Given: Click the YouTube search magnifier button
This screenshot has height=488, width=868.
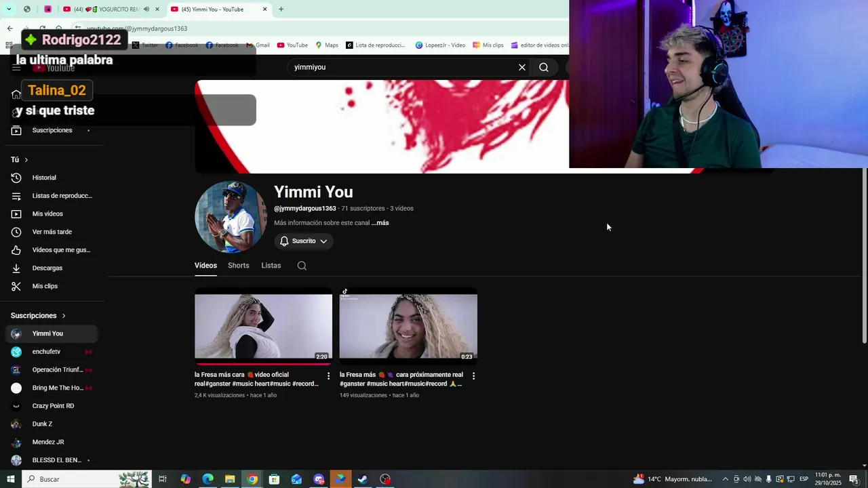Looking at the screenshot, I should (x=544, y=67).
